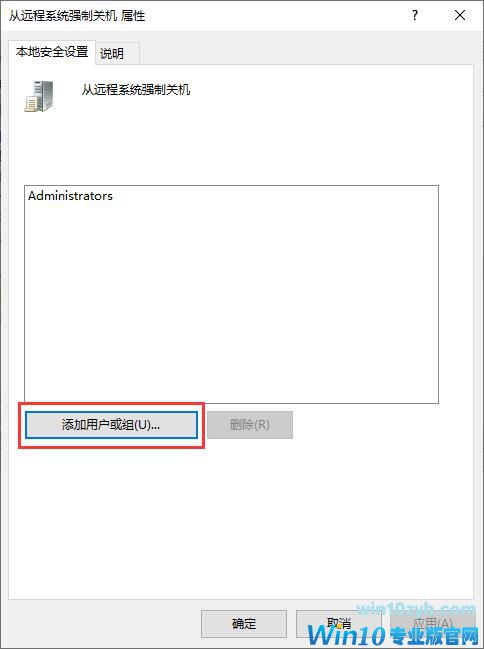Select the Administrators entry in the list
Viewport: 484px width, 649px height.
tap(70, 196)
